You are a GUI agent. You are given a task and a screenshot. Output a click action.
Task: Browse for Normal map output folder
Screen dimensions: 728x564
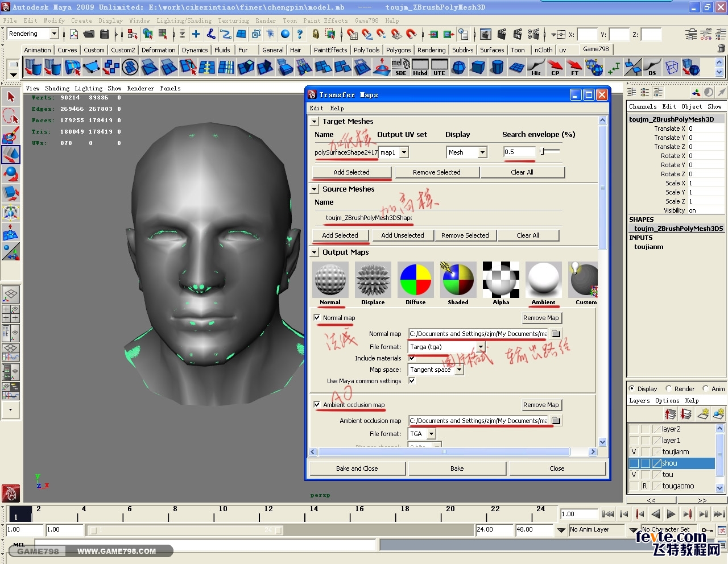pos(556,334)
